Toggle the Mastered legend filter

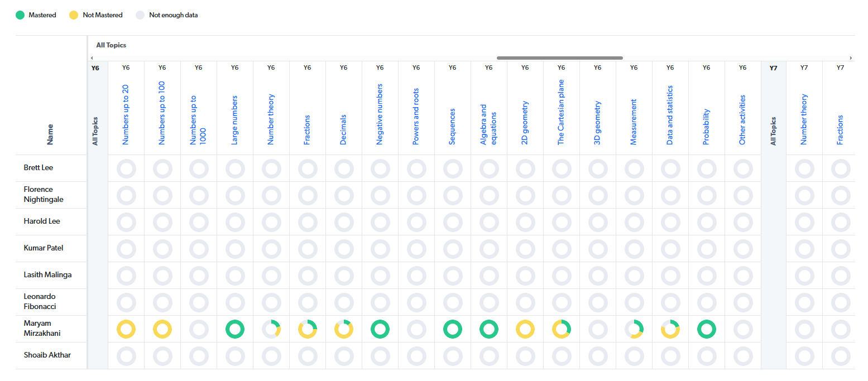coord(21,15)
